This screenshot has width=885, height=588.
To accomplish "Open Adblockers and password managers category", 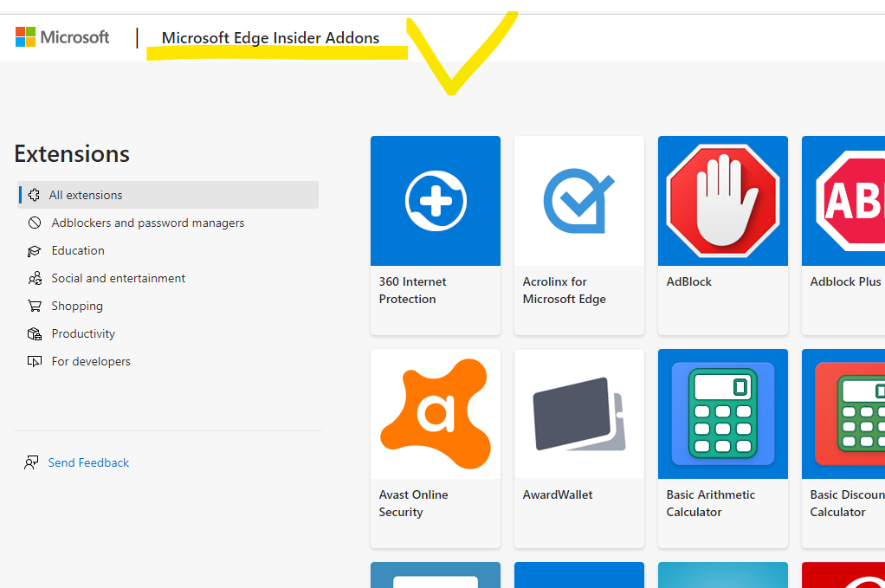I will (x=148, y=223).
